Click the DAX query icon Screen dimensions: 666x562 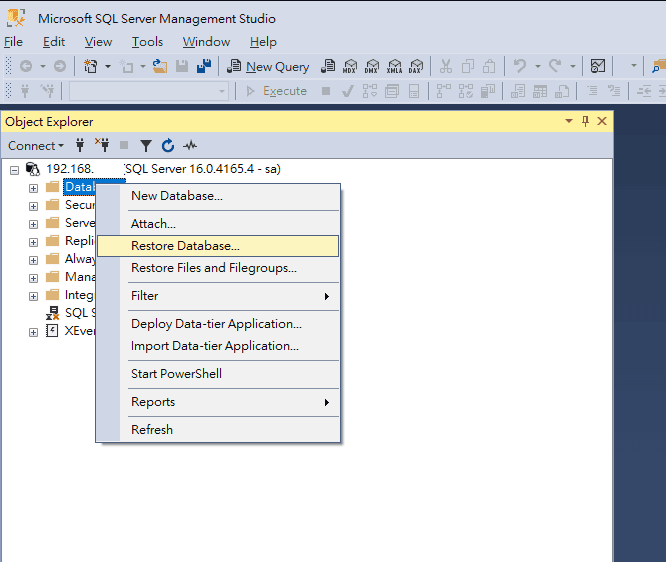[x=416, y=66]
